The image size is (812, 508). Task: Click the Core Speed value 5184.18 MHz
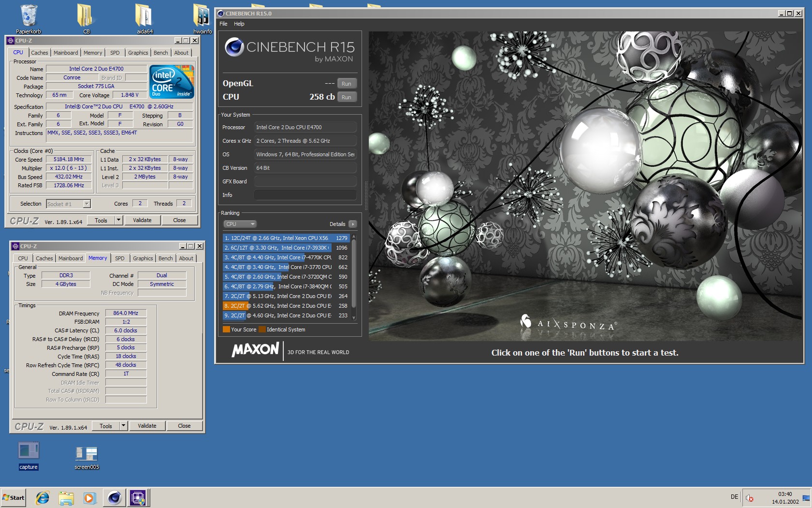(69, 159)
